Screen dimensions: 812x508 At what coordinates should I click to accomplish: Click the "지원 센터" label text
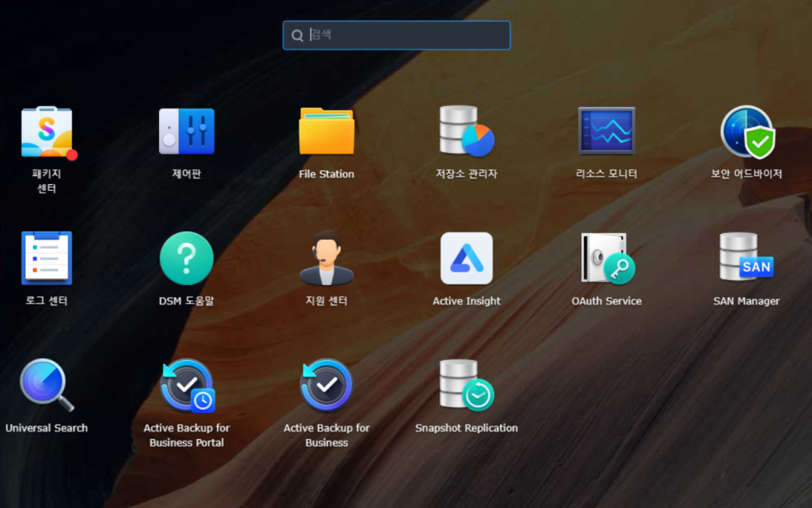tap(326, 301)
